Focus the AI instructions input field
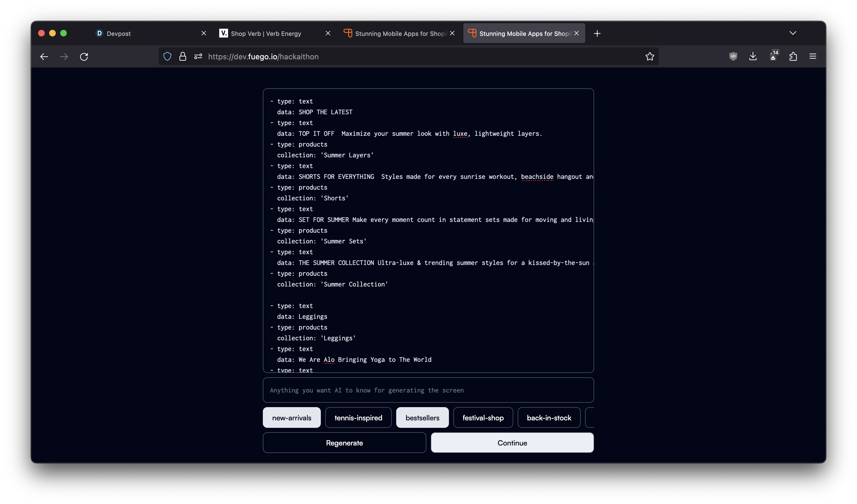Viewport: 857px width, 504px height. click(x=428, y=390)
